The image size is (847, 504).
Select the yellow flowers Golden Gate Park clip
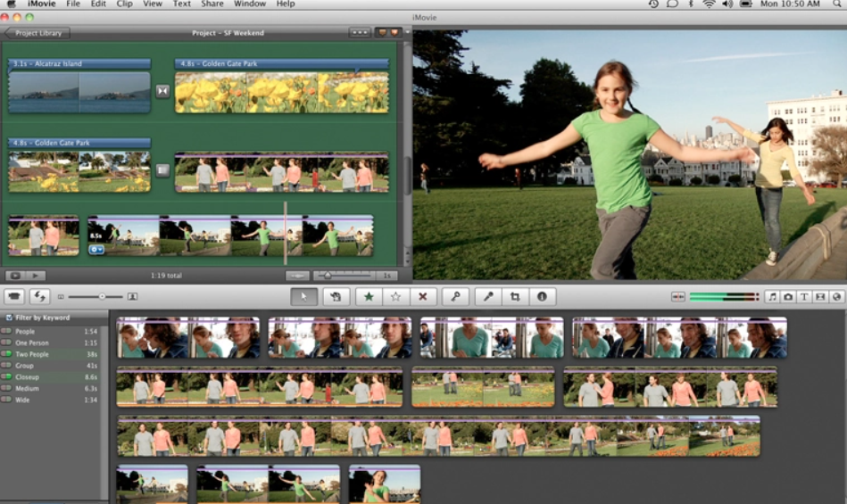point(281,92)
